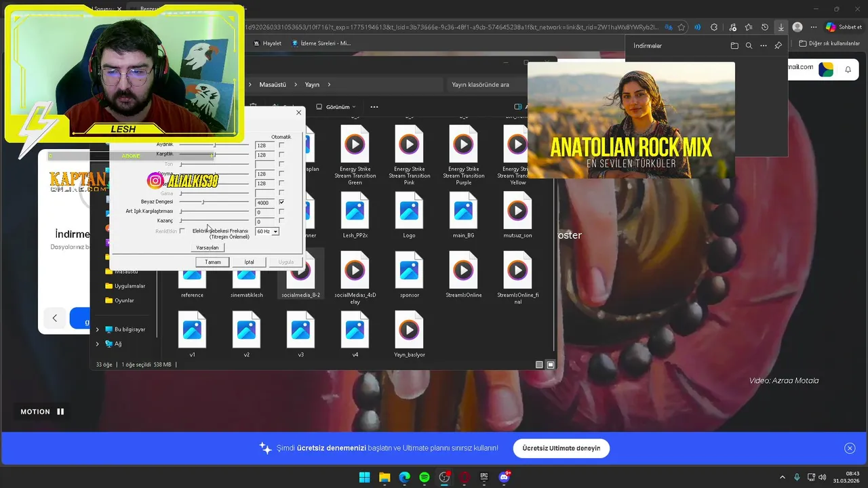Open Edge settings and more menu
Viewport: 868px width, 488px height.
pos(814,27)
